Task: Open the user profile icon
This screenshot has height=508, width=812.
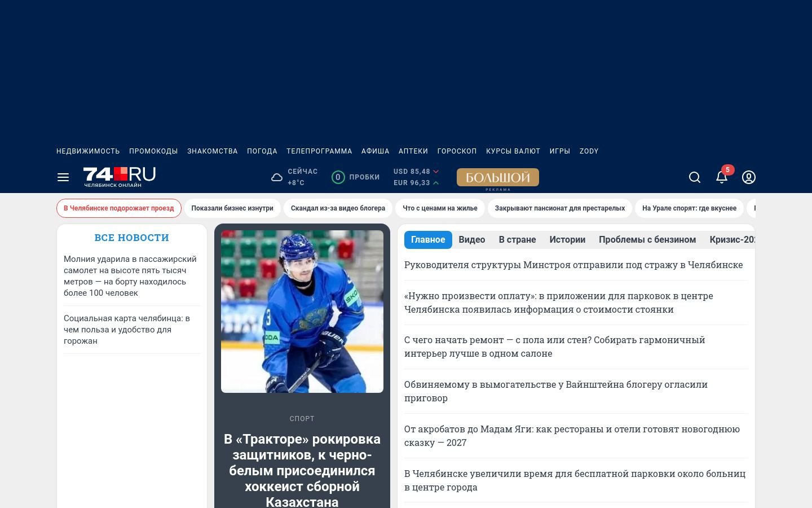Action: coord(749,177)
